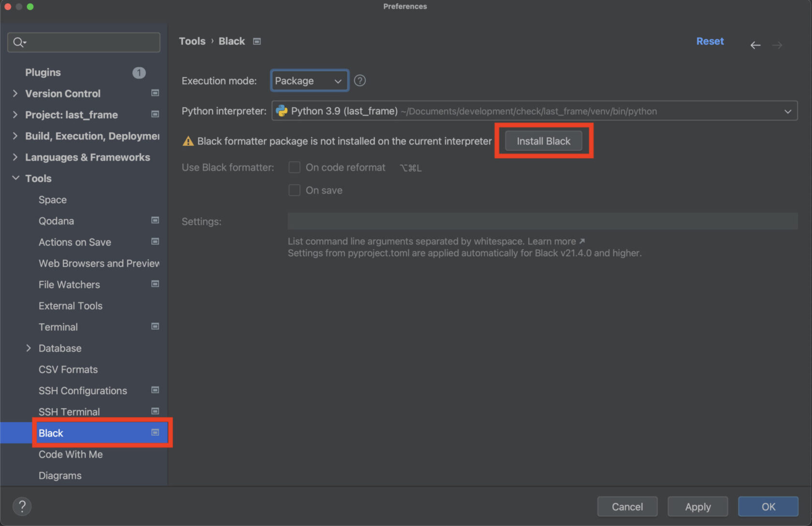Viewport: 812px width, 526px height.
Task: Click the Python logo in the interpreter field
Action: point(282,111)
